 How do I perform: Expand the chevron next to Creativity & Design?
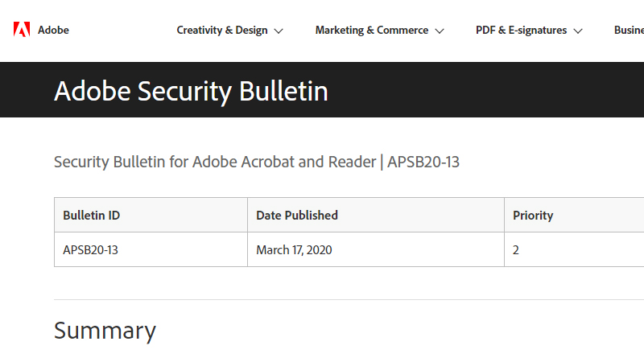coord(279,31)
